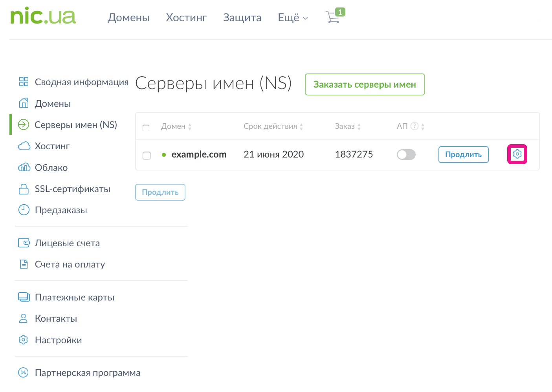Toggle auto-renewal switch for example.com
552x392 pixels.
[x=406, y=154]
